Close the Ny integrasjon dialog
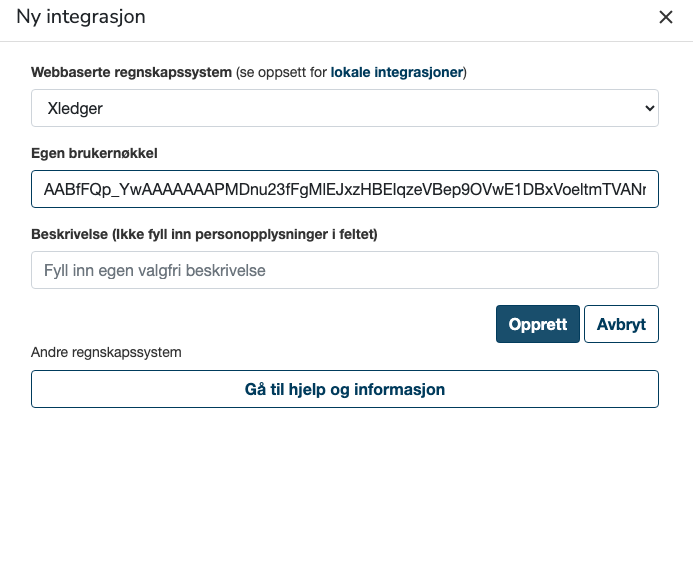The image size is (693, 565). (666, 18)
